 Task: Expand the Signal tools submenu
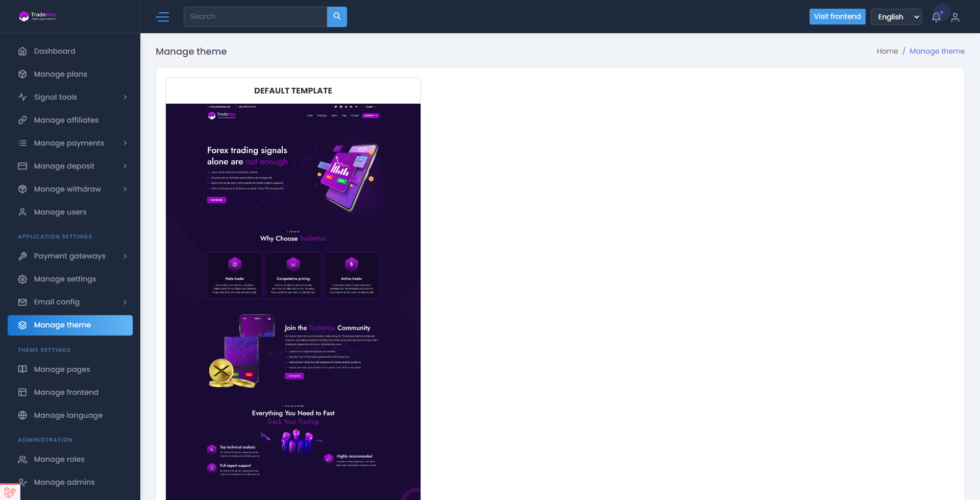coord(125,97)
